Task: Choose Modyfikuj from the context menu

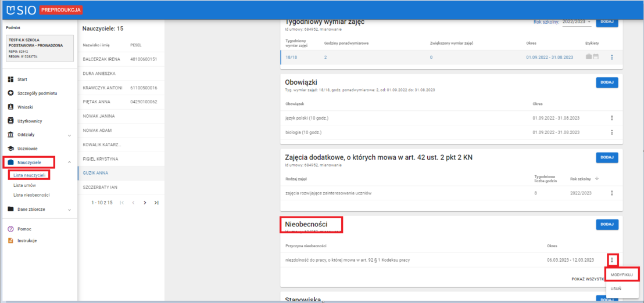Action: pos(622,273)
